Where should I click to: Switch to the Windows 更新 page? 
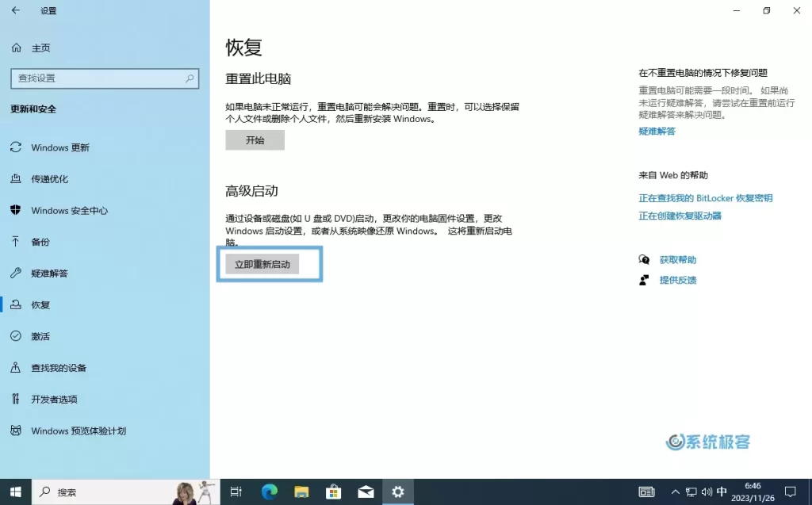tap(59, 147)
